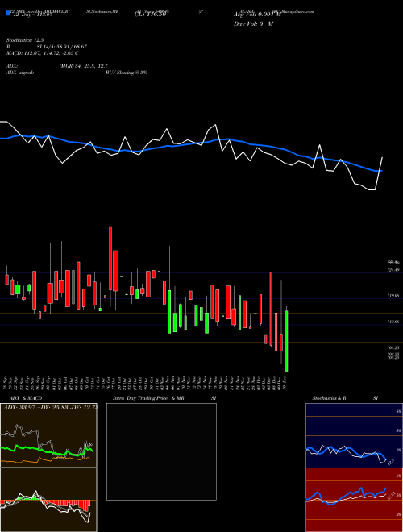Click the empty Intra Day trading panel

pyautogui.click(x=161, y=451)
